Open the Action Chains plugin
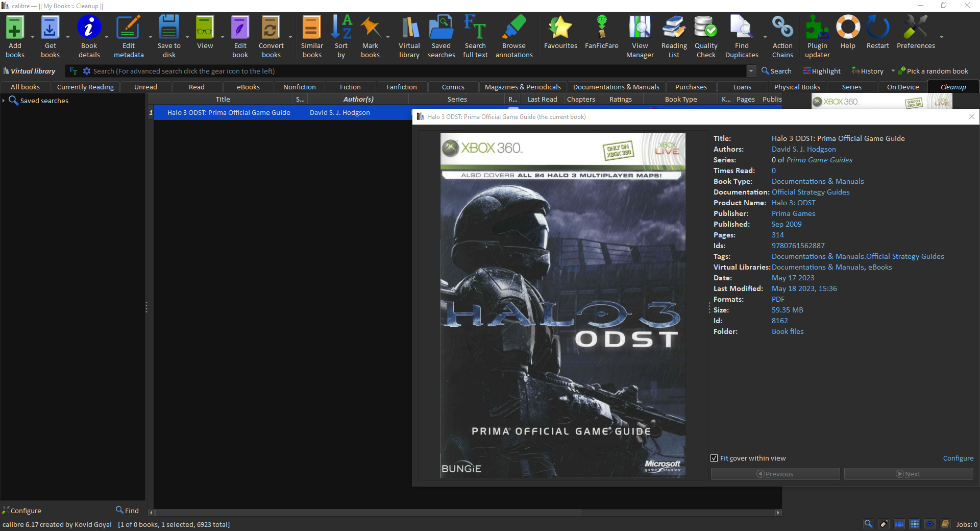The width and height of the screenshot is (980, 531). 782,28
